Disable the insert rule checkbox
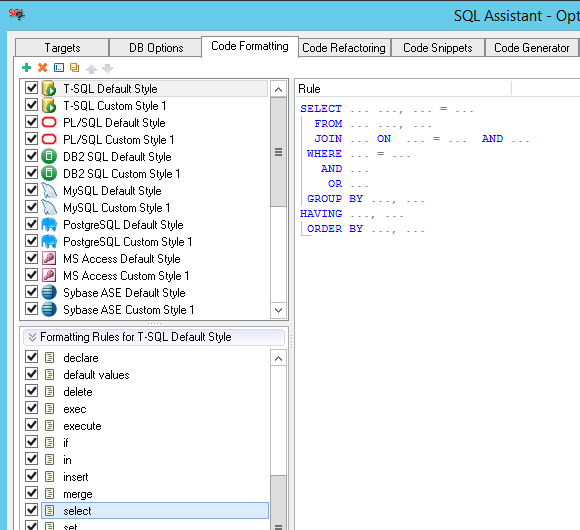 31,477
